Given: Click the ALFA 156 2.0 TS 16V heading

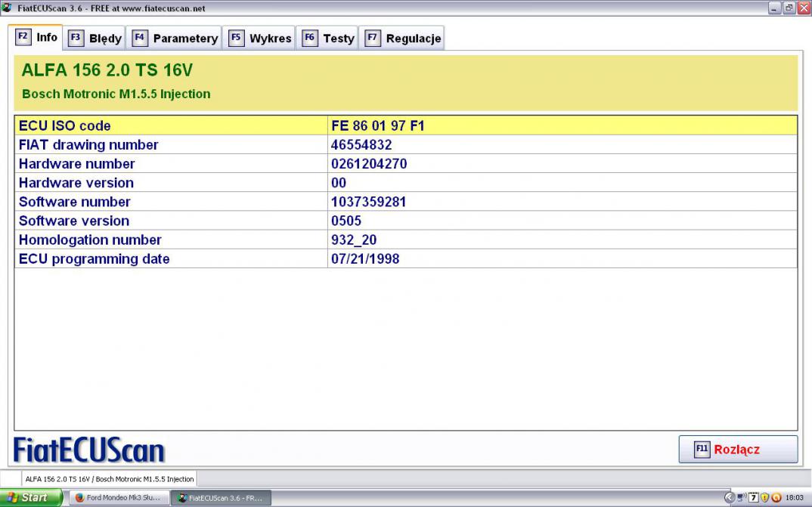Looking at the screenshot, I should (x=107, y=70).
